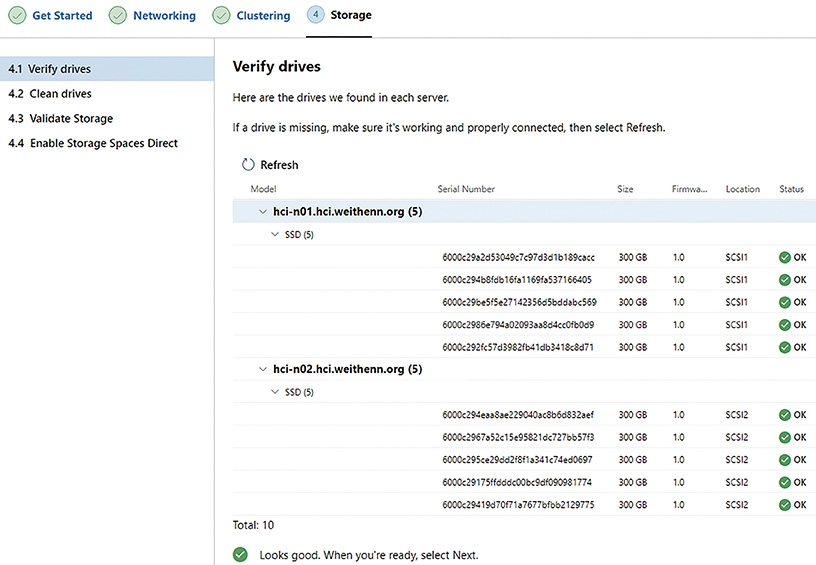Image resolution: width=816 pixels, height=565 pixels.
Task: Open the Networking step tab
Action: (164, 16)
